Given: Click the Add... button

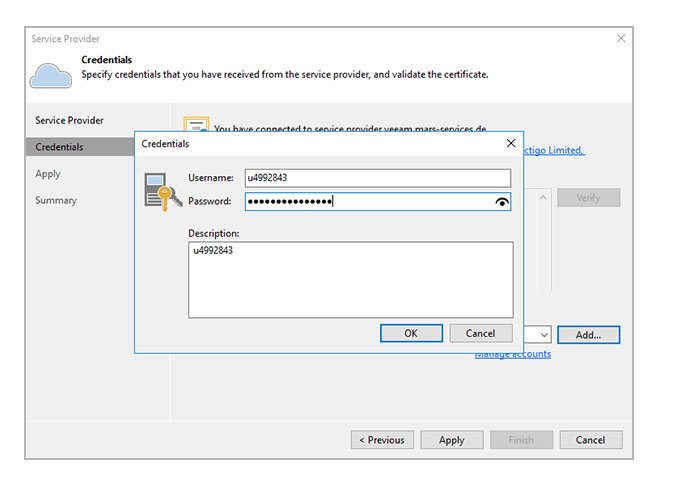Looking at the screenshot, I should 588,335.
